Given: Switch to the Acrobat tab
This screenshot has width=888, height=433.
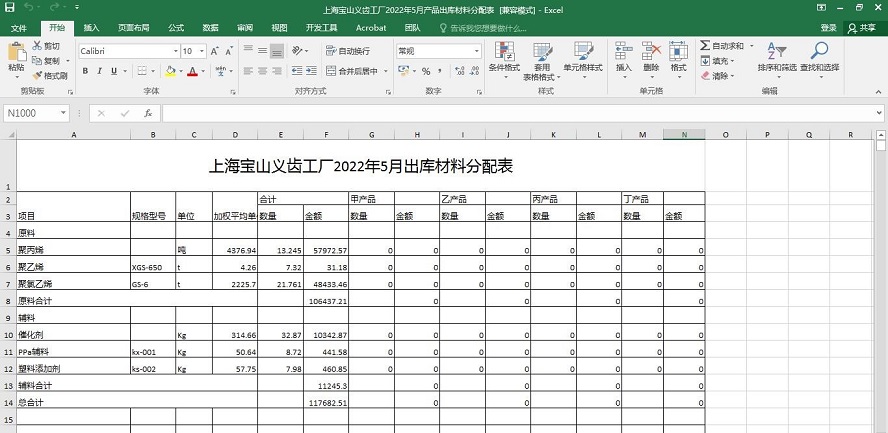Looking at the screenshot, I should coord(371,28).
